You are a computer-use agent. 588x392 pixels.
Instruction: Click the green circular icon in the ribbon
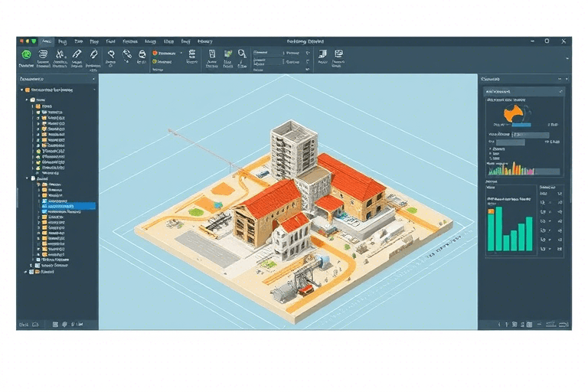[x=27, y=55]
